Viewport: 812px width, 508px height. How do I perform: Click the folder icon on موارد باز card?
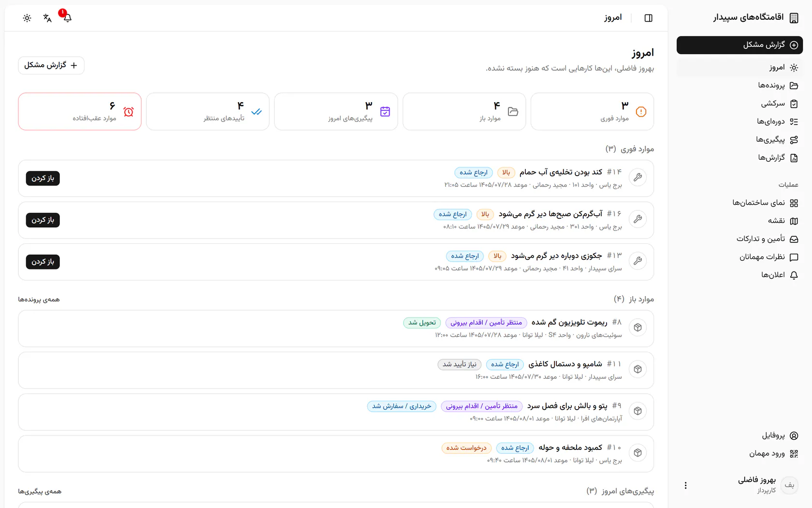pos(513,112)
